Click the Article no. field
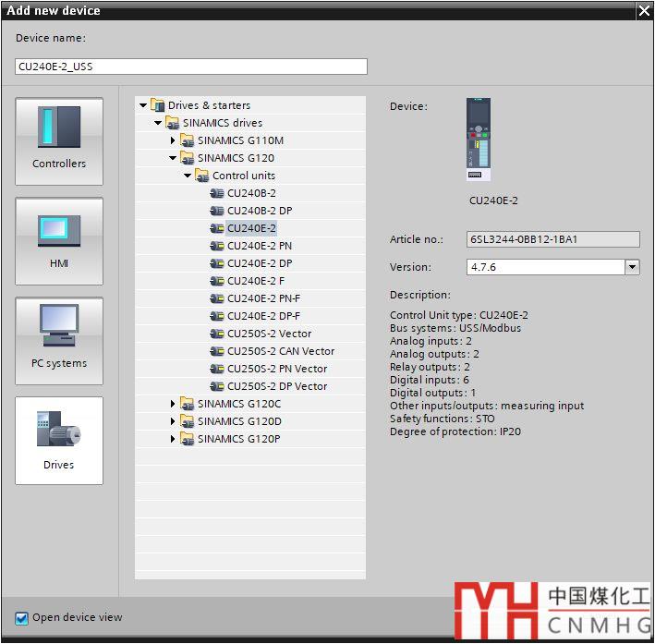Viewport: 655px width, 644px height. click(x=552, y=239)
